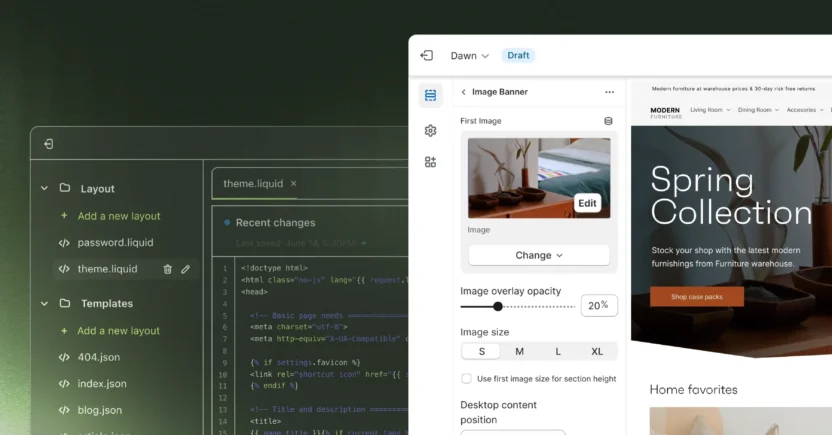Select image size XL
Viewport: 832px width, 435px height.
point(597,352)
